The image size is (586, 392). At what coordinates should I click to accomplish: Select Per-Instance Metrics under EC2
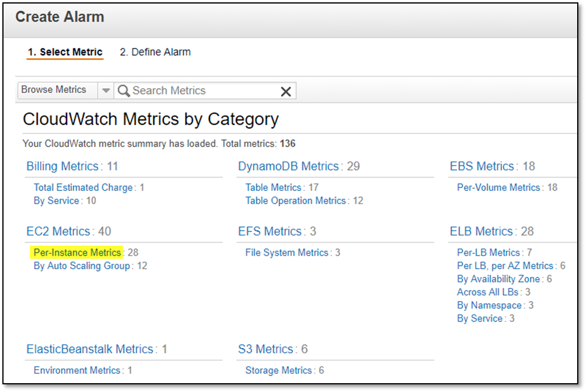point(77,253)
